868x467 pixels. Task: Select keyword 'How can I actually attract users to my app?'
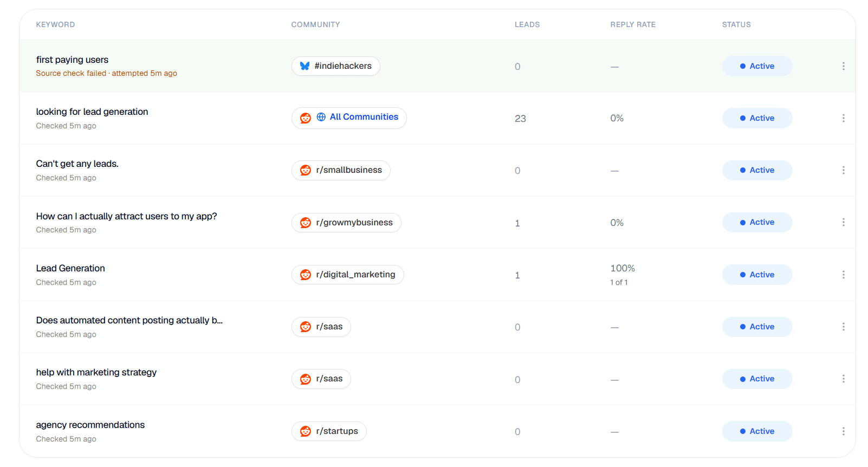(126, 216)
